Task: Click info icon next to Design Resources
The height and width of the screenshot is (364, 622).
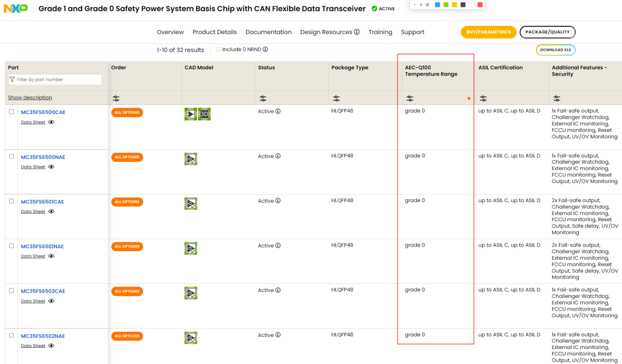Action: 357,32
